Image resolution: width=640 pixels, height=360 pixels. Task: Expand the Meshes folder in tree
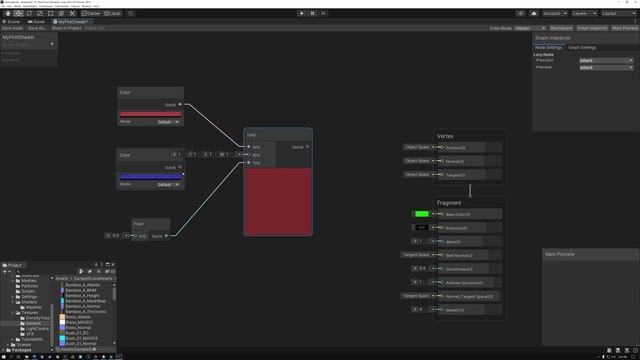click(12, 281)
